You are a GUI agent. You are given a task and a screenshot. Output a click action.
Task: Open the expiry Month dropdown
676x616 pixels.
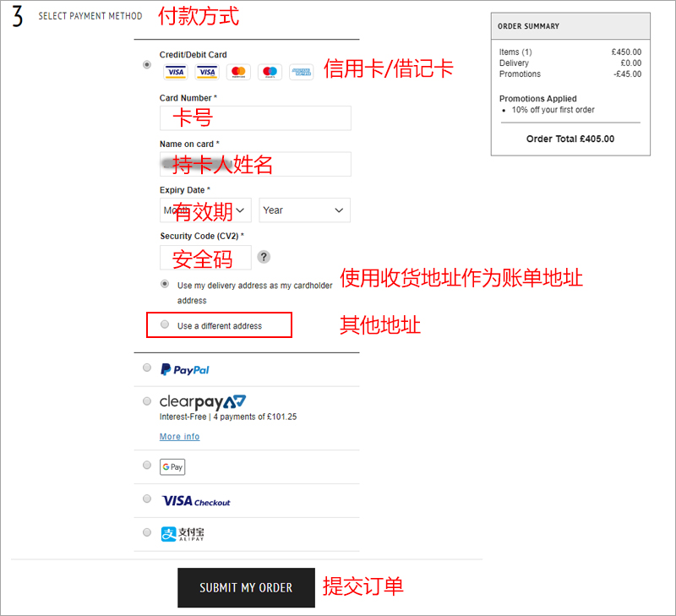coord(205,210)
